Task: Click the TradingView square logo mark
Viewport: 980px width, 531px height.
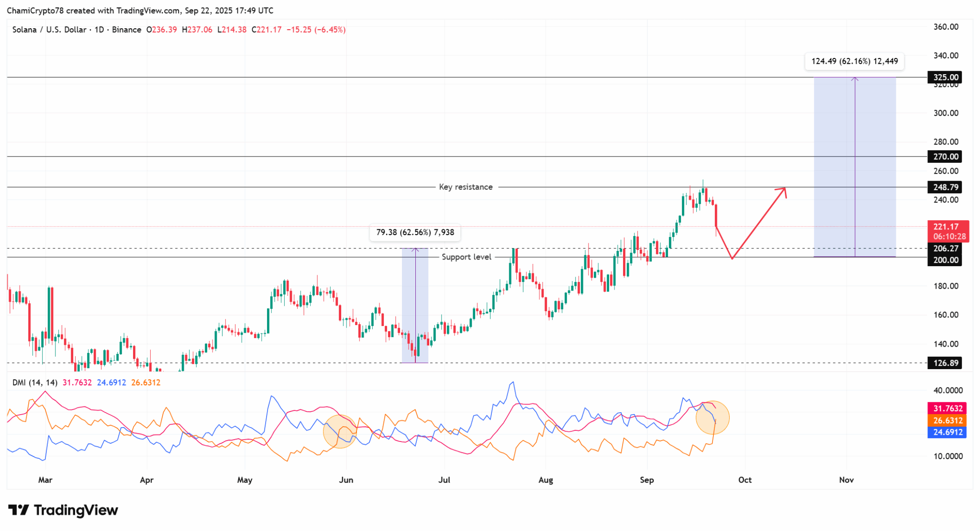Action: pyautogui.click(x=19, y=510)
